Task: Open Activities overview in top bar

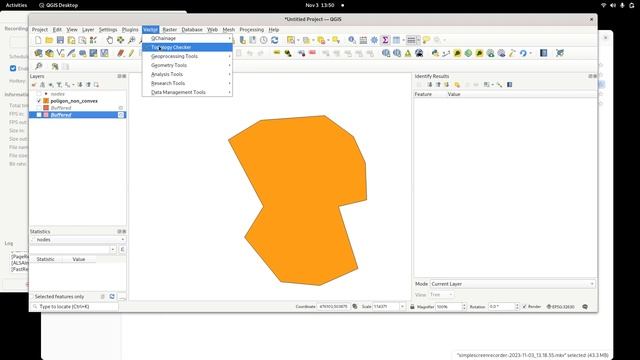Action: pos(16,5)
